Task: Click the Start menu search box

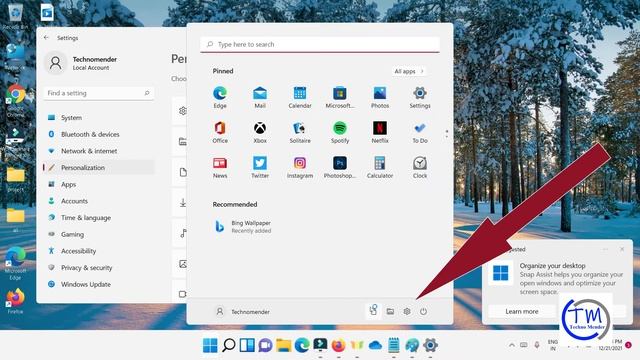Action: click(320, 44)
